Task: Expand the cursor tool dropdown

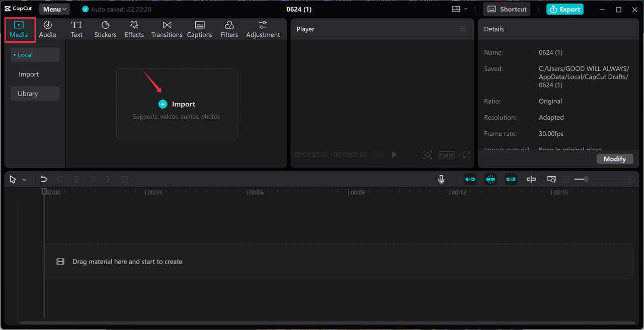Action: pyautogui.click(x=24, y=180)
